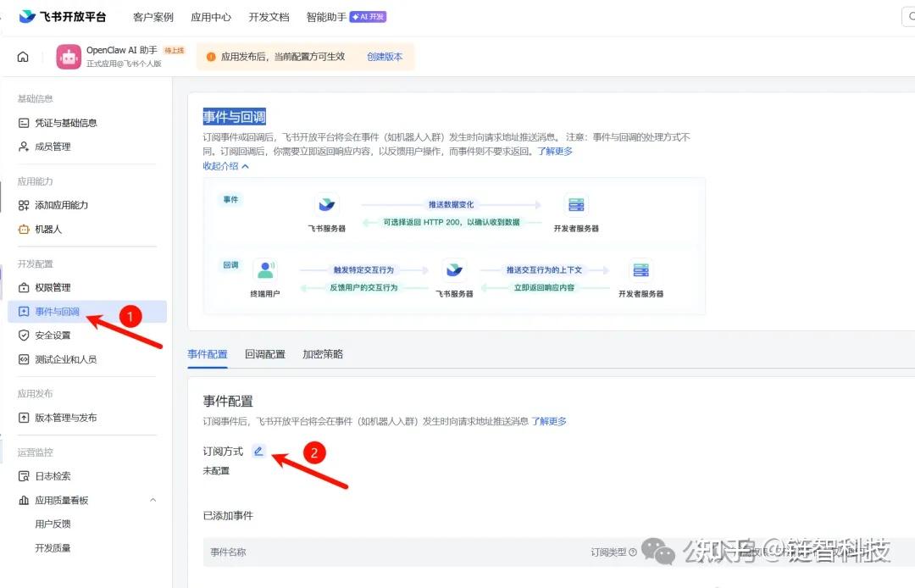Switch to 事件配置 tab
Screen dimensions: 915x588
[208, 354]
